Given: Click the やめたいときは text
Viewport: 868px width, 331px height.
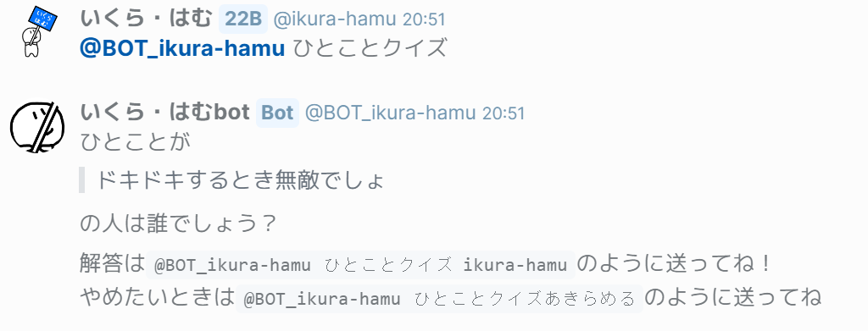Looking at the screenshot, I should (x=158, y=298).
